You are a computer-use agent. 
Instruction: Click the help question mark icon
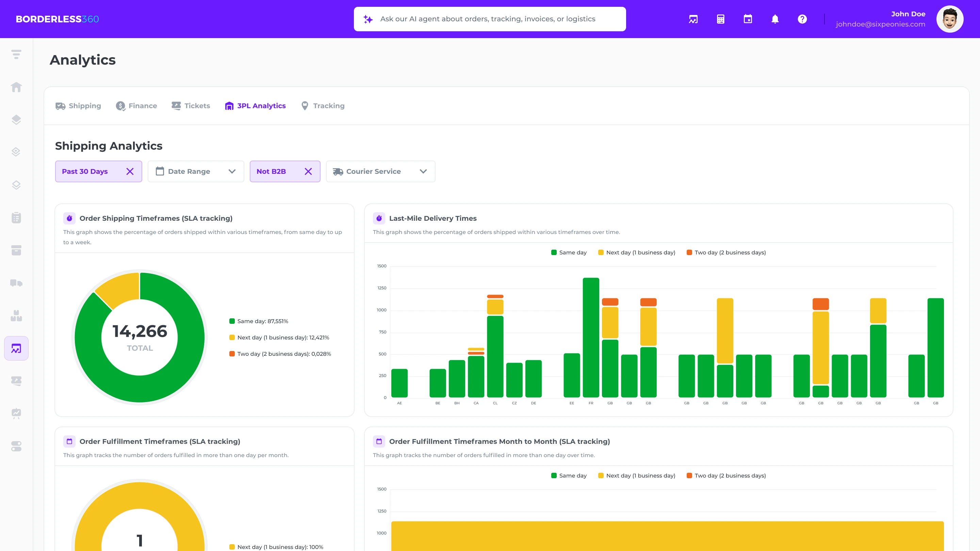(x=802, y=19)
